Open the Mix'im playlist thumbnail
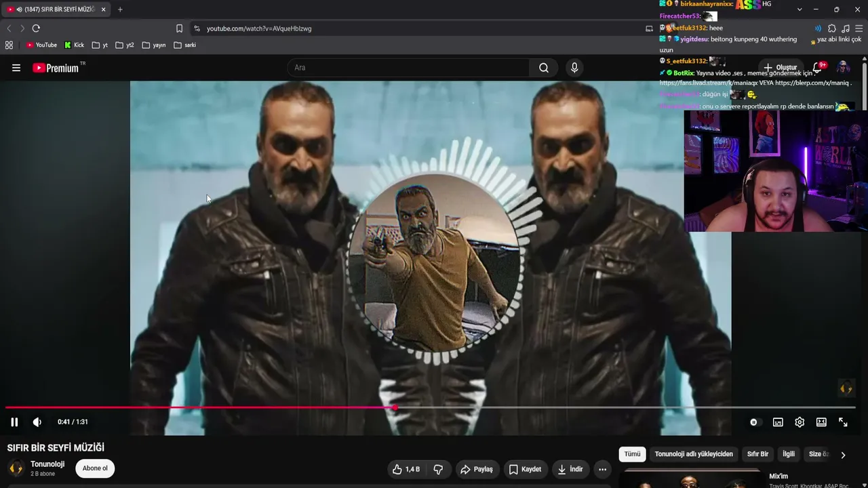868x488 pixels. pyautogui.click(x=692, y=479)
